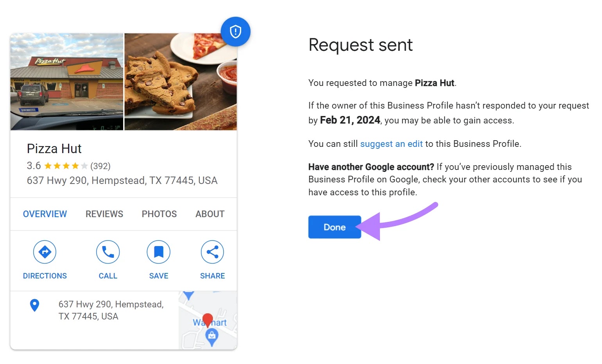Screen dimensions: 602x364
Task: Click the red map marker pin
Action: pyautogui.click(x=208, y=320)
